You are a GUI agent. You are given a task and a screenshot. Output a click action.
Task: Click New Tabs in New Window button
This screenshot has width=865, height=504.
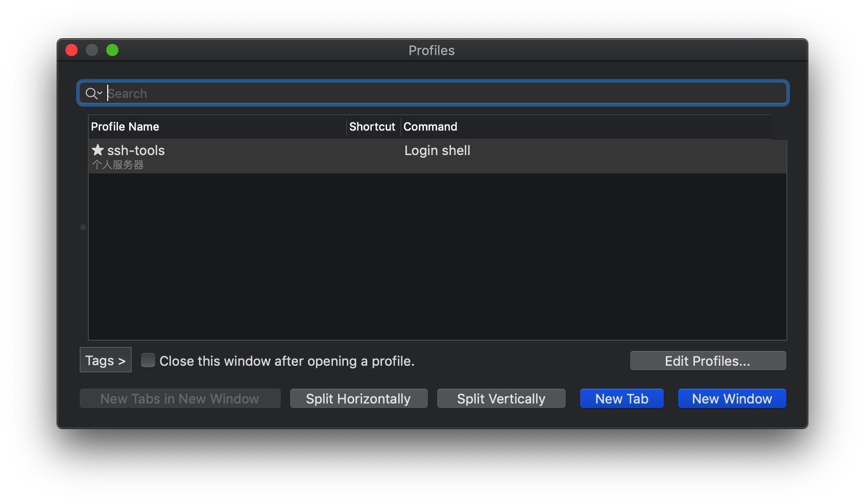(180, 398)
